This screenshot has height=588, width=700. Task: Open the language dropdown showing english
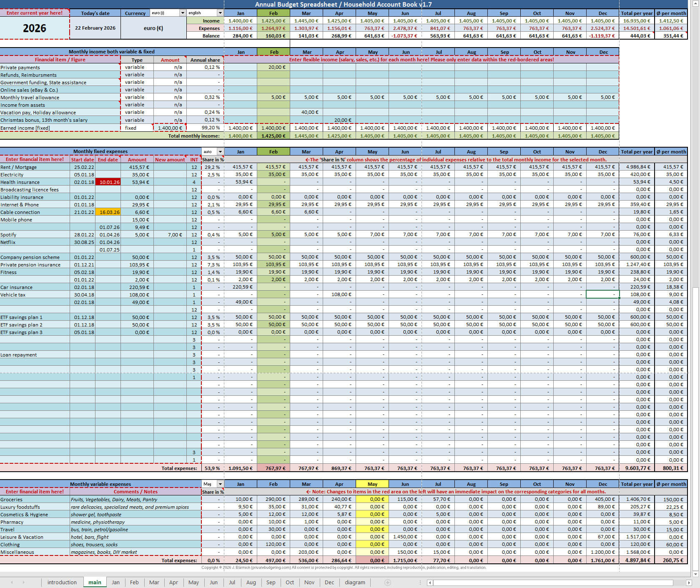(x=220, y=13)
